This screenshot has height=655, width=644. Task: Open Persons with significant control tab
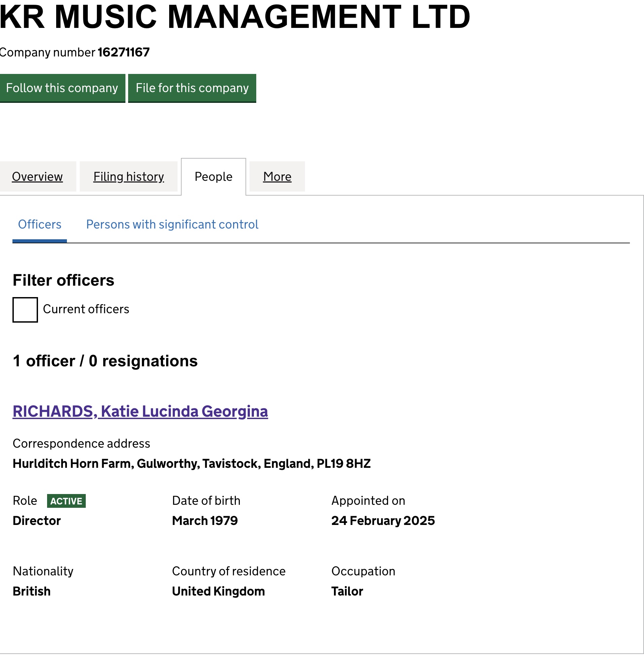[172, 224]
